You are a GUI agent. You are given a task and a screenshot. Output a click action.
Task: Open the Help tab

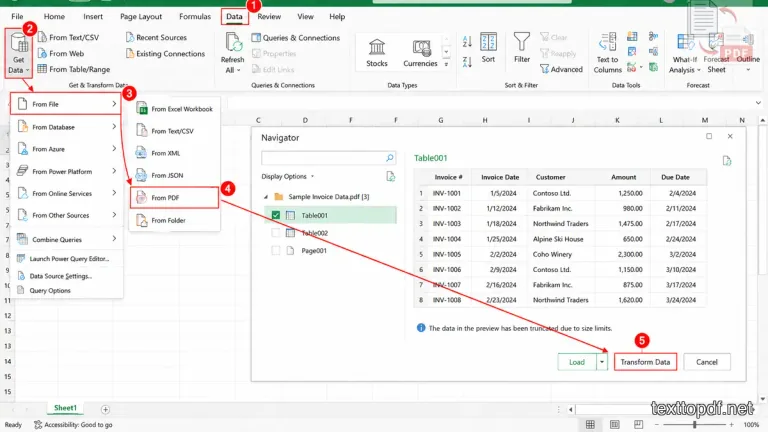tap(337, 16)
